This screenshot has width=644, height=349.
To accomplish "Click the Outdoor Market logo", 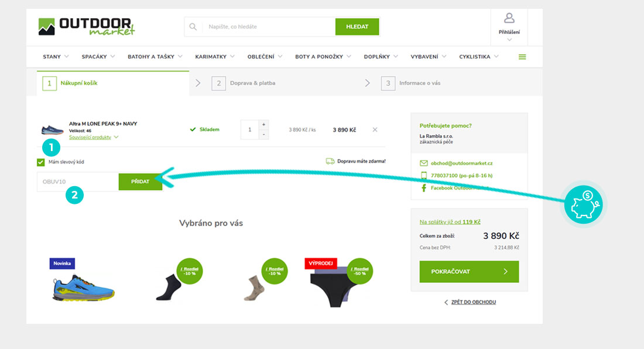I will [87, 27].
